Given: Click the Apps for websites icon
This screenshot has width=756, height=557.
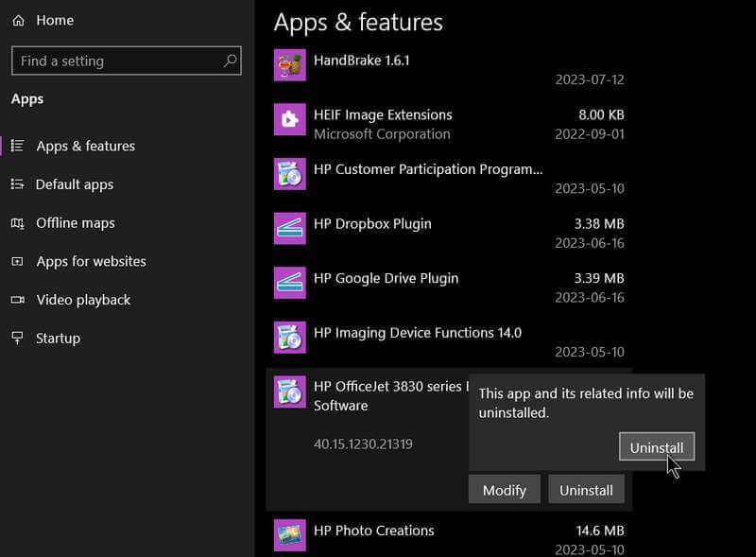Looking at the screenshot, I should point(17,261).
